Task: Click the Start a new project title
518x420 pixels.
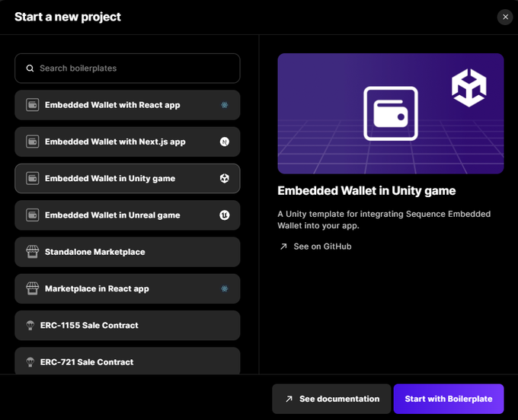Action: click(x=68, y=17)
